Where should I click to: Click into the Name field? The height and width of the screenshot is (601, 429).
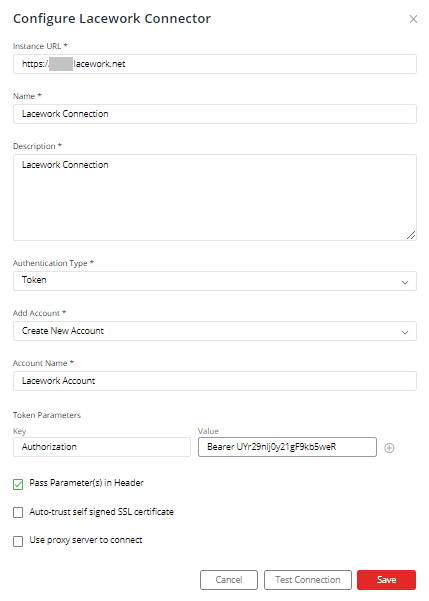point(215,114)
